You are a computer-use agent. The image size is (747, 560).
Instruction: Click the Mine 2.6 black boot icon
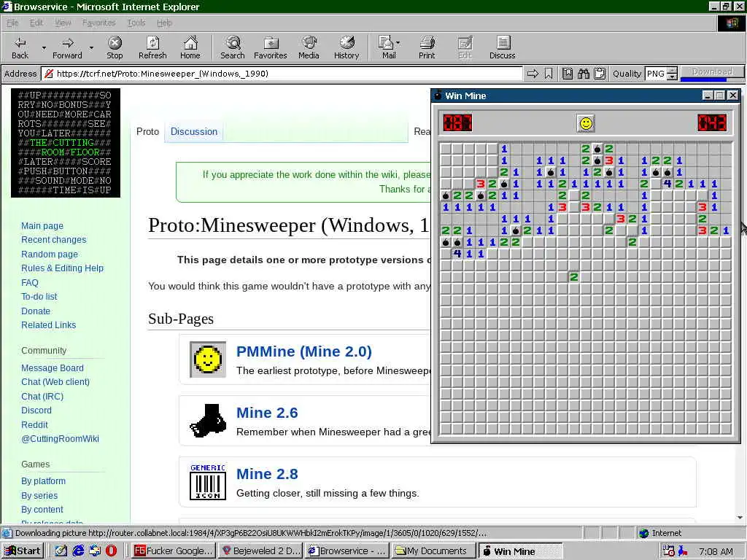click(208, 421)
